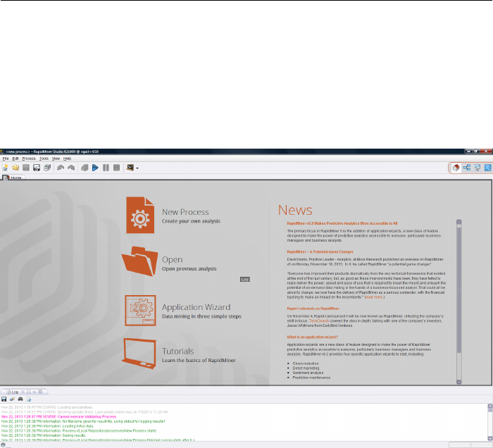
Task: Open 'RapidMiner – A Potential Game Changer' headline
Action: [x=320, y=251]
